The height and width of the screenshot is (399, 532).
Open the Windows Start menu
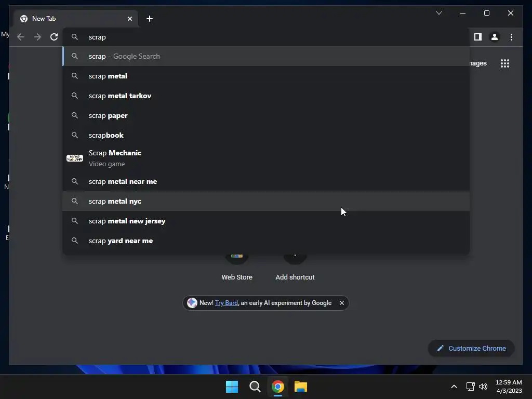pyautogui.click(x=232, y=387)
